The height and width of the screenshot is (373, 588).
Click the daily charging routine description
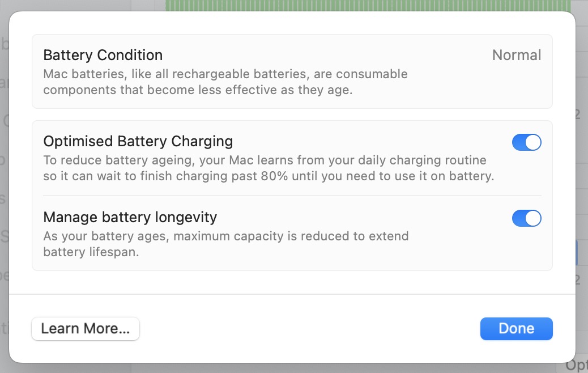tap(265, 160)
